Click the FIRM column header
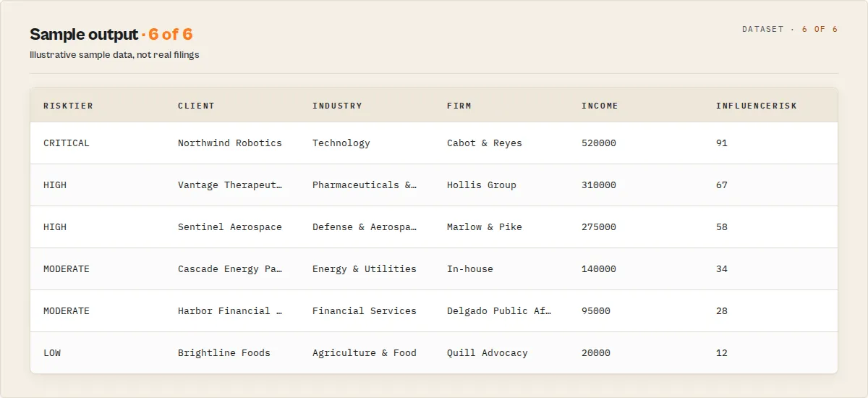This screenshot has width=868, height=398. coord(459,106)
